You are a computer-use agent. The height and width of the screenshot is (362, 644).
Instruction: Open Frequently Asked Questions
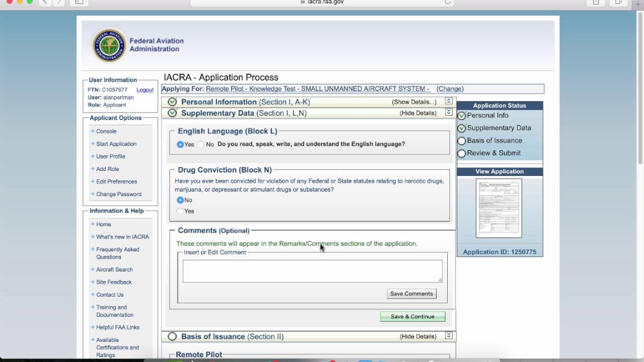click(x=118, y=253)
